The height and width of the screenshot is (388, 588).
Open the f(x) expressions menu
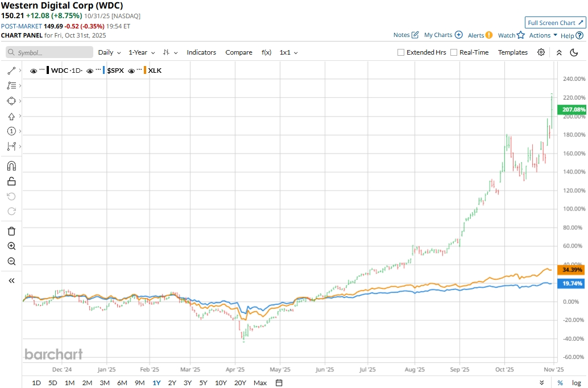(x=266, y=52)
